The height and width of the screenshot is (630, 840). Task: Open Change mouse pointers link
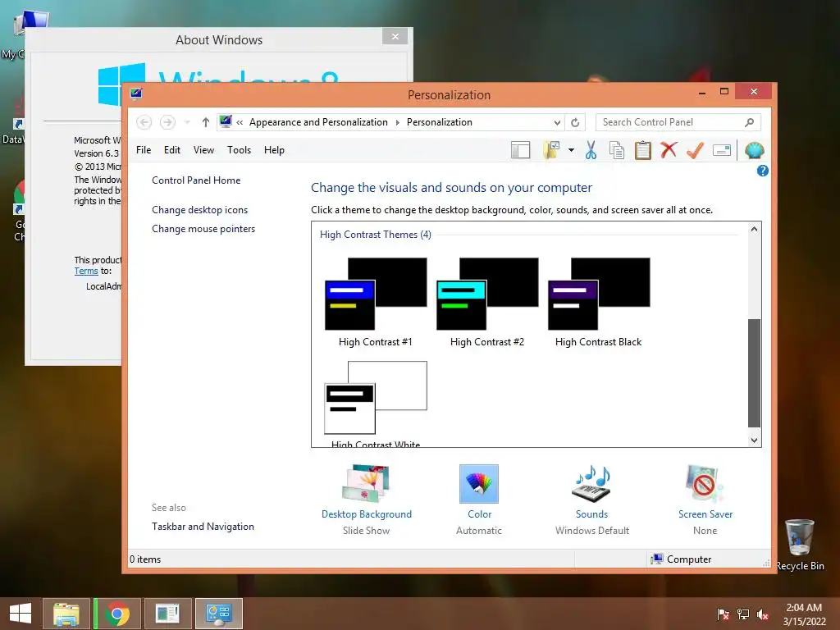(x=203, y=229)
